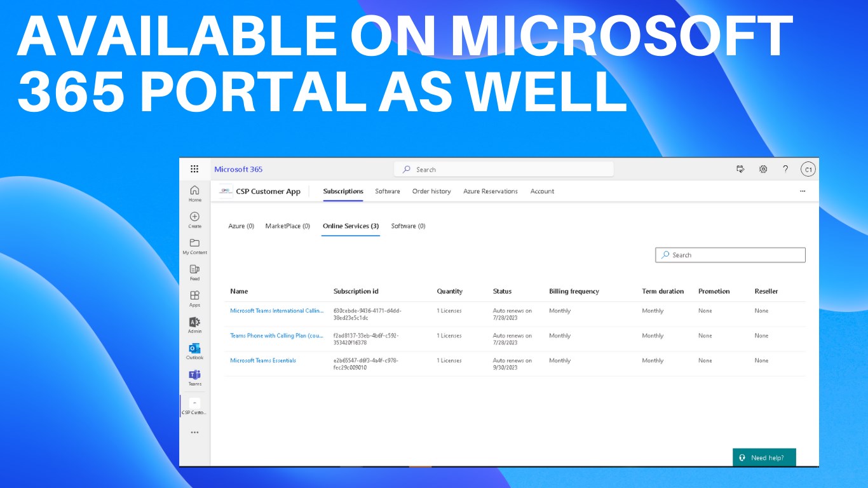Open the Microsoft 365 app launcher grid

point(194,169)
